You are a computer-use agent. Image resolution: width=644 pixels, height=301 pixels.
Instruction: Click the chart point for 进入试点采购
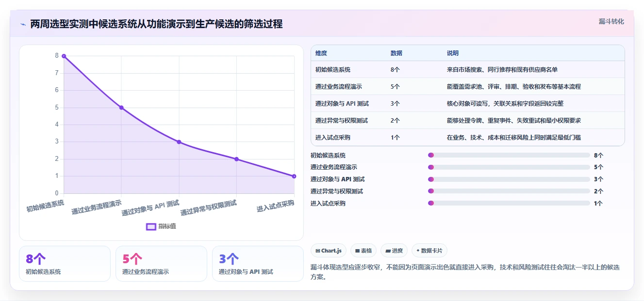coord(294,176)
